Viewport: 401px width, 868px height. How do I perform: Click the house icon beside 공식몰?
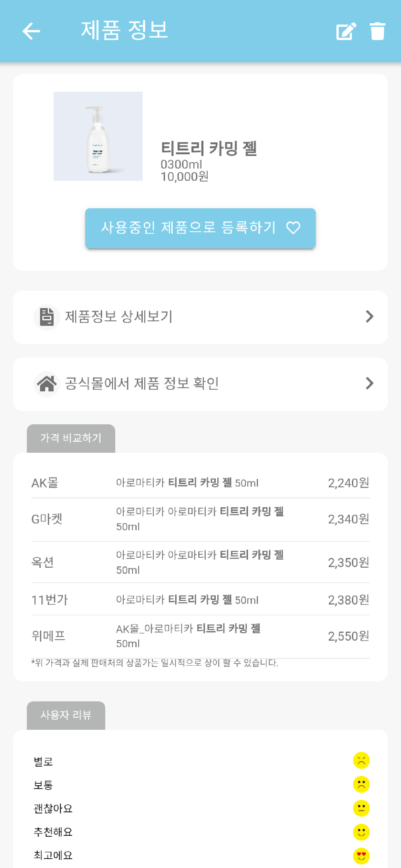pyautogui.click(x=47, y=384)
